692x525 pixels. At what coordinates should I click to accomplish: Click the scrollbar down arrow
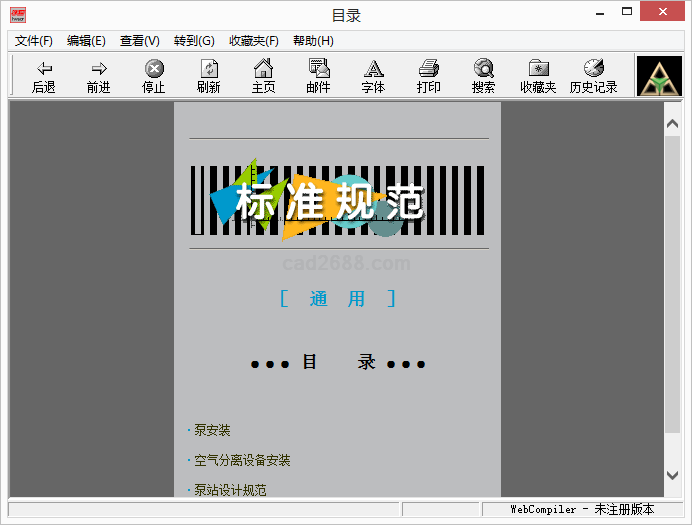[672, 476]
